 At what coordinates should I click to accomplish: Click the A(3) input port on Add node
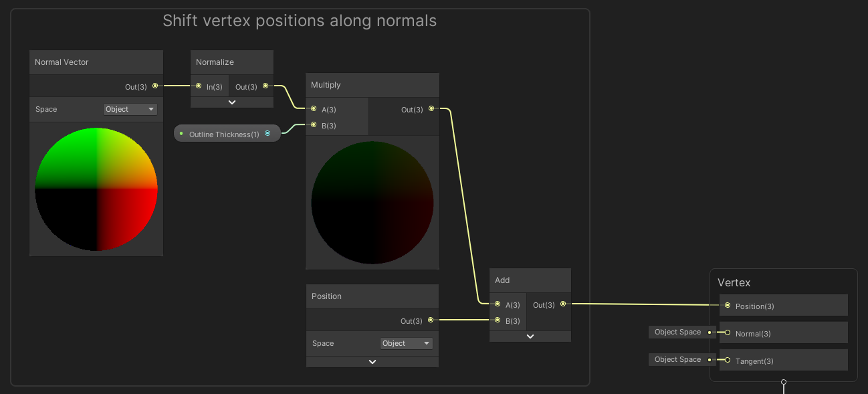click(x=497, y=304)
